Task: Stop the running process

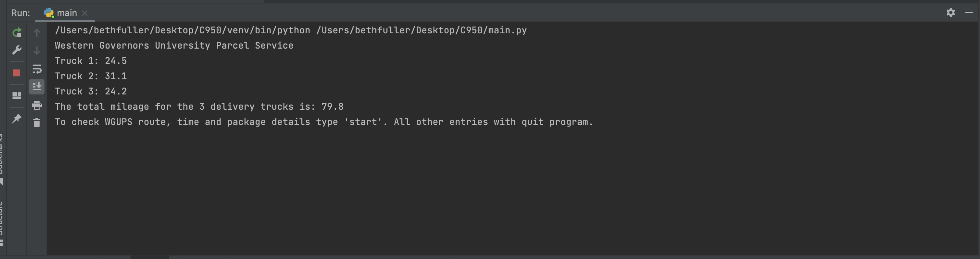Action: 17,72
